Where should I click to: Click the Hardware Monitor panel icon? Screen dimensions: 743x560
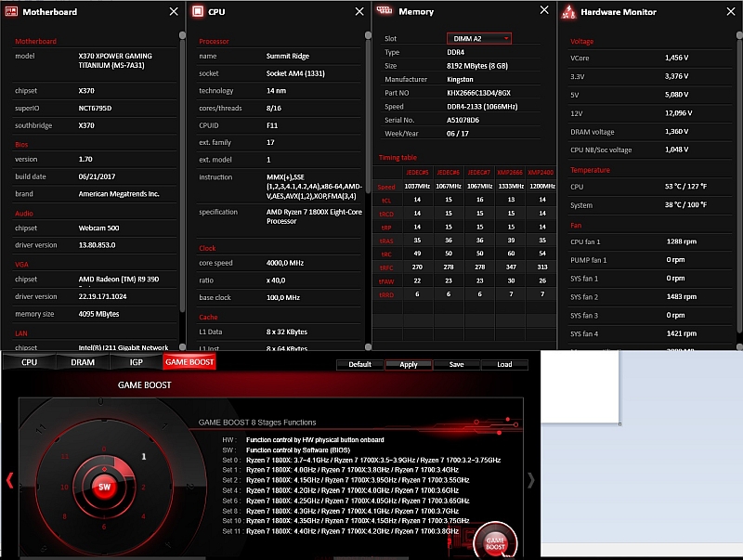point(567,12)
